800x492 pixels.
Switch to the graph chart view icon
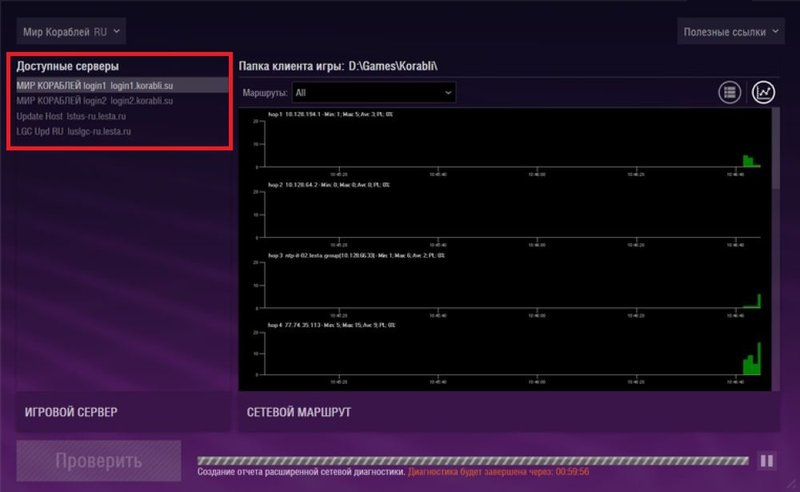(763, 93)
